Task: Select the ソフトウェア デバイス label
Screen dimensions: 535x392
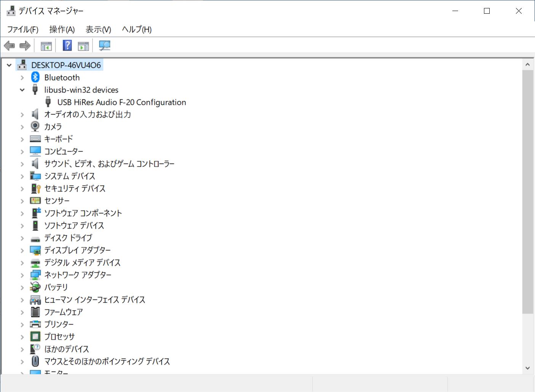Action: 74,226
